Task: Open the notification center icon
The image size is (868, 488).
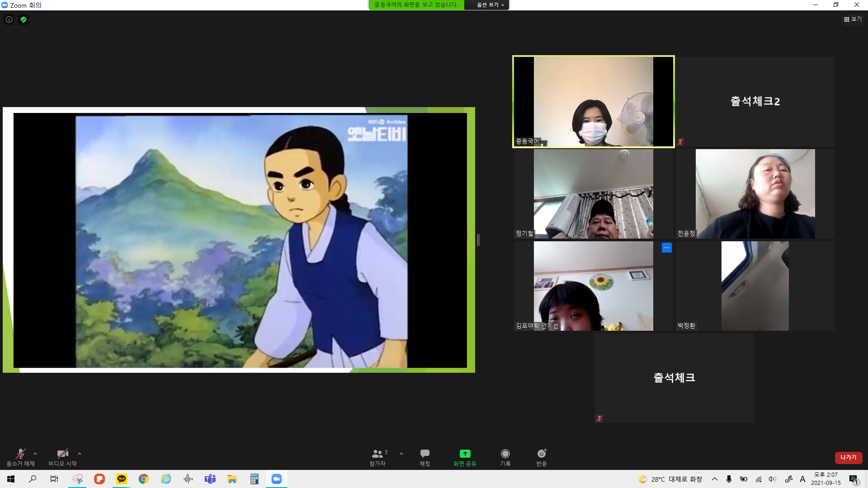Action: tap(854, 479)
